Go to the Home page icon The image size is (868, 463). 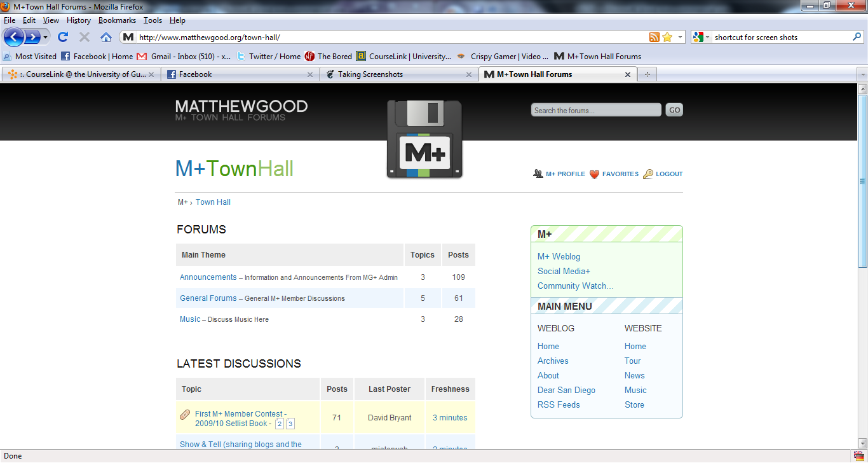click(x=106, y=37)
